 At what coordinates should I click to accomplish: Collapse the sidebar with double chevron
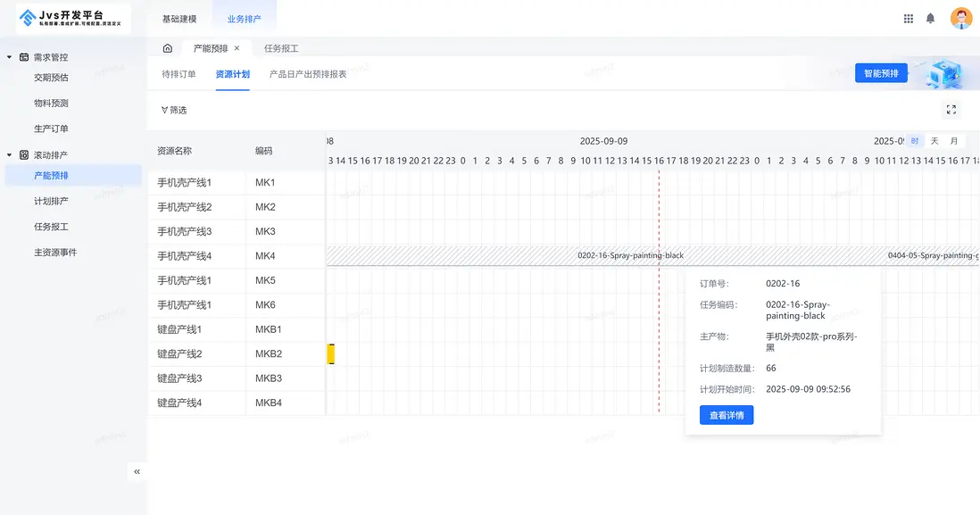(x=137, y=472)
